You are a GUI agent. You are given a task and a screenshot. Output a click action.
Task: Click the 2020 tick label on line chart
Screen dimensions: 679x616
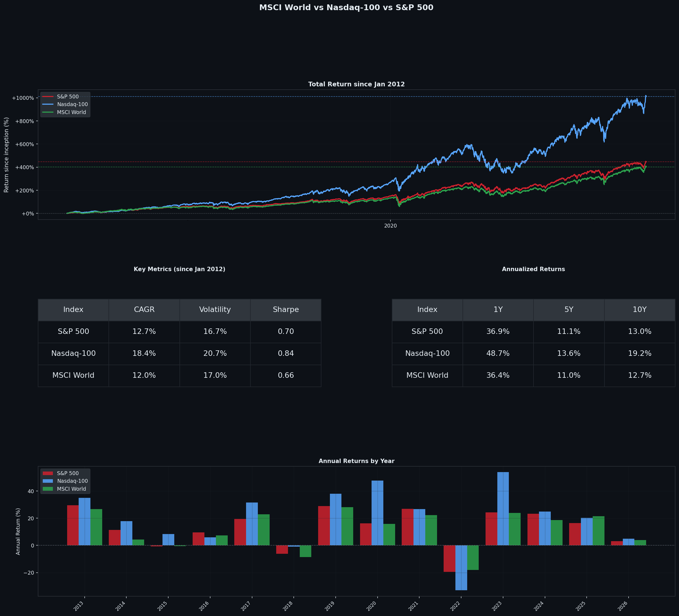[390, 226]
